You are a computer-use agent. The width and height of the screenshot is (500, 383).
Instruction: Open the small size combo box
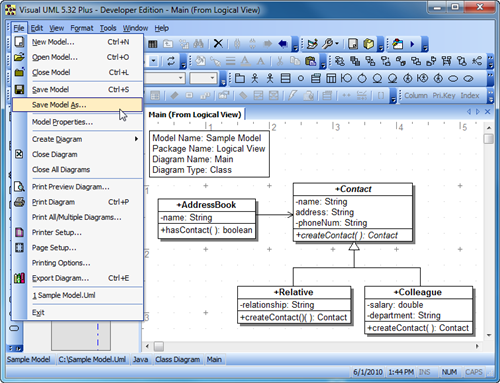pos(203,78)
